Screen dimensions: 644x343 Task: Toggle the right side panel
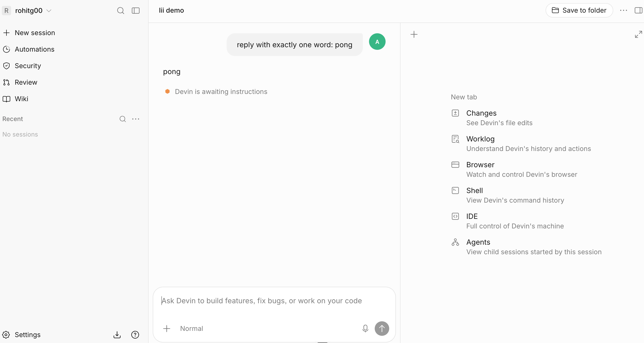point(638,10)
